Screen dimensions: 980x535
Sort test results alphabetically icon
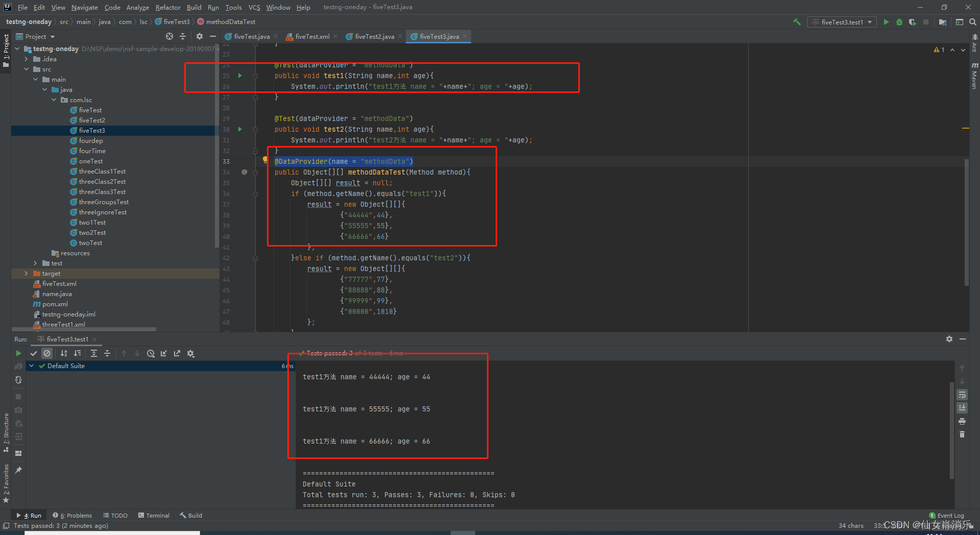pyautogui.click(x=64, y=353)
